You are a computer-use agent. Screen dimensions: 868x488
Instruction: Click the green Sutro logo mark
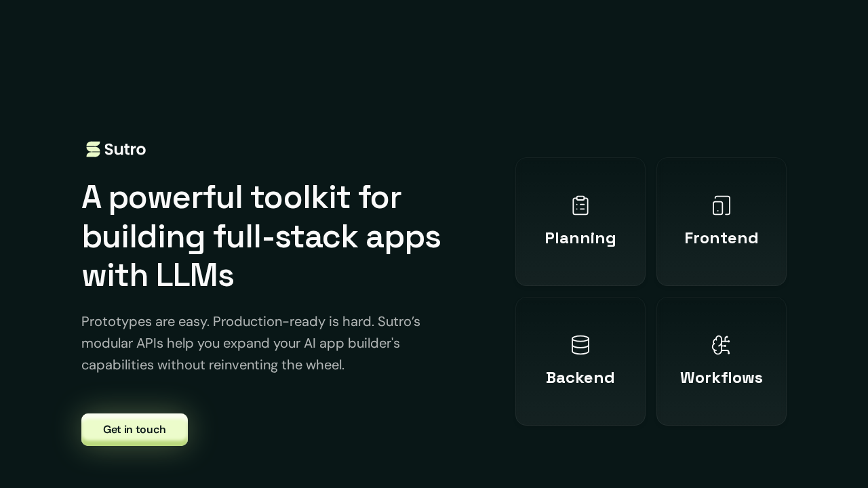(93, 149)
